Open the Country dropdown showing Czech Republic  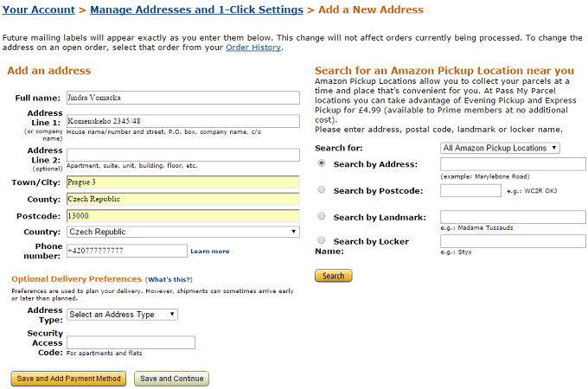coord(183,232)
